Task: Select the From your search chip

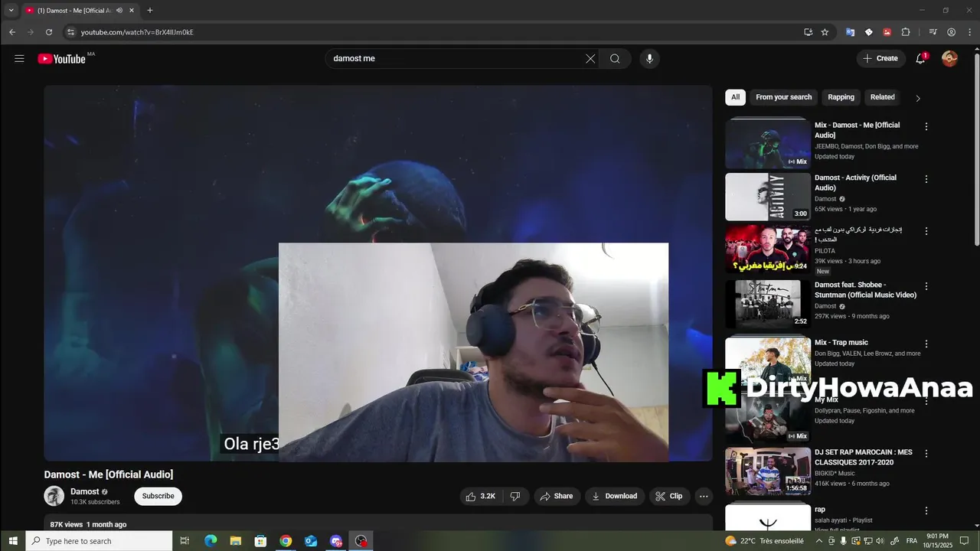Action: pyautogui.click(x=783, y=97)
